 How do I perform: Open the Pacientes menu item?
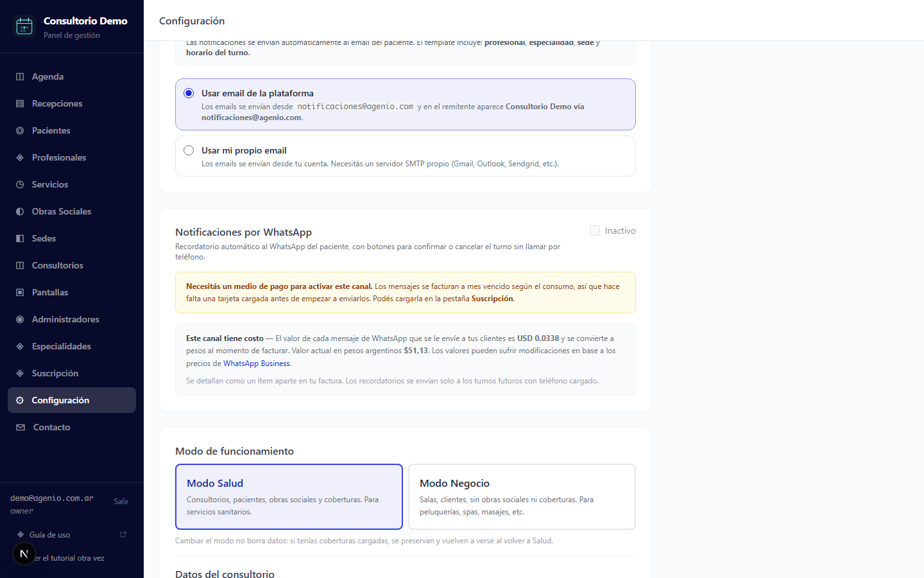click(x=72, y=130)
